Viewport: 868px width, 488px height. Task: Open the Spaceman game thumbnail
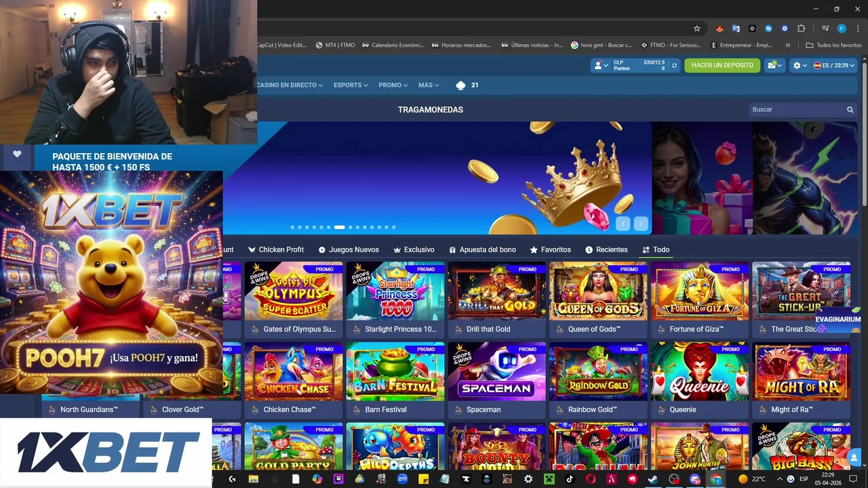pos(497,371)
